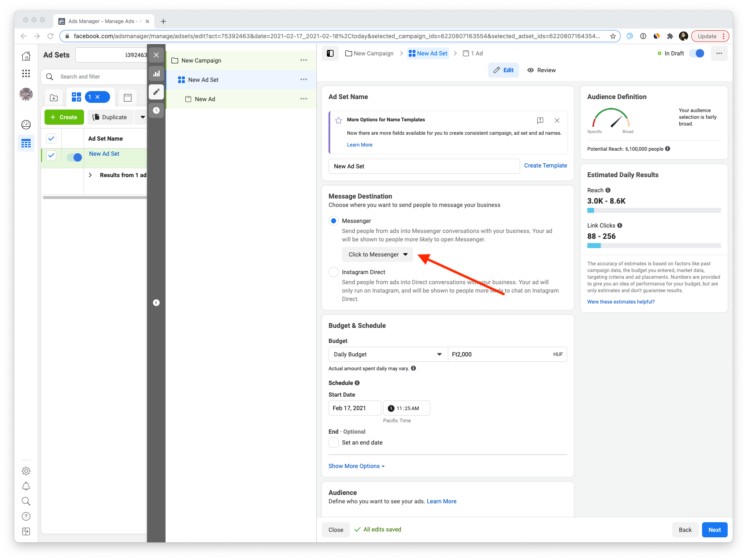Clear the 1 selected filter chip
747x560 pixels.
coord(97,97)
